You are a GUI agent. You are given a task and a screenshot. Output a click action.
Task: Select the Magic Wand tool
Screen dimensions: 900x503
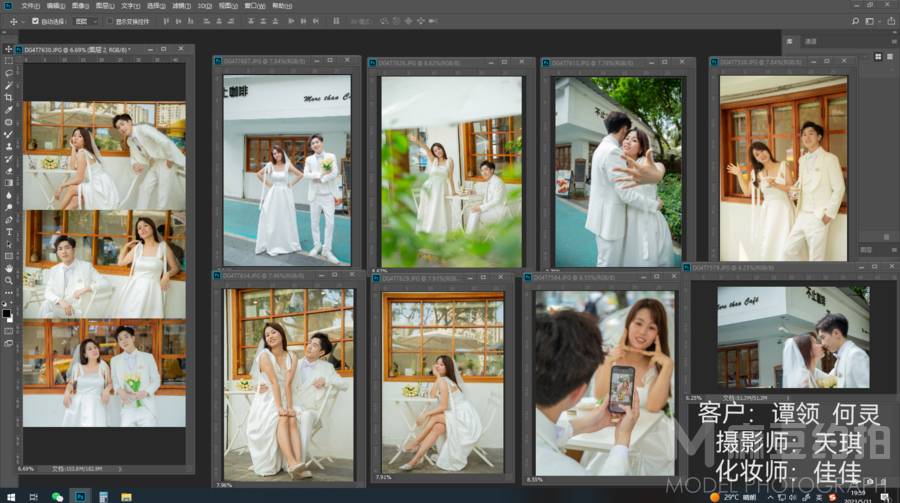click(x=9, y=86)
